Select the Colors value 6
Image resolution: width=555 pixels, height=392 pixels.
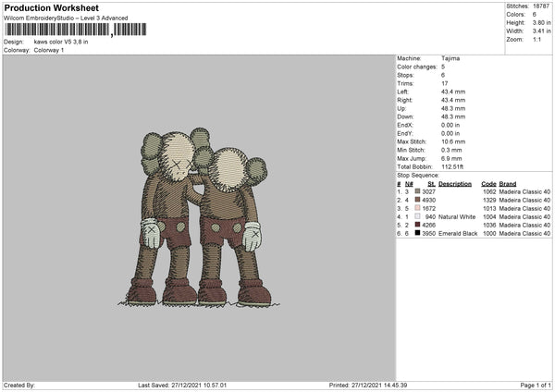click(535, 15)
